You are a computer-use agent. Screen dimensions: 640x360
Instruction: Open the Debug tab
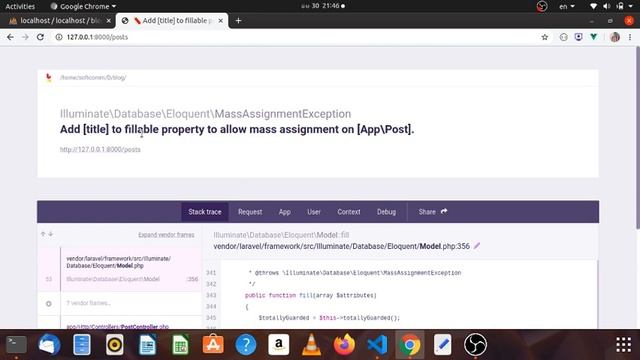coord(387,212)
